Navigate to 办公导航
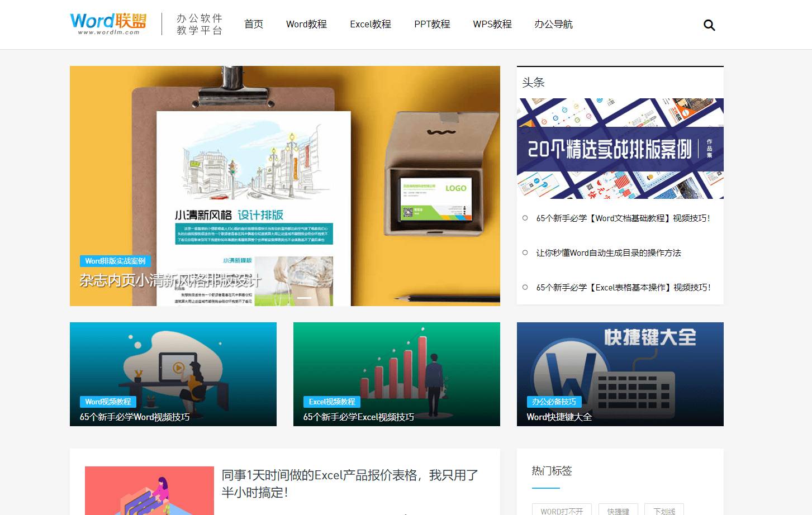 (553, 24)
